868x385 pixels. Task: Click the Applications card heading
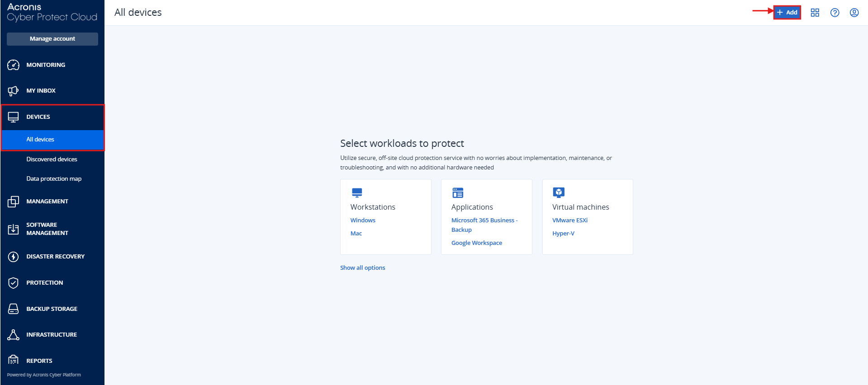click(x=472, y=207)
